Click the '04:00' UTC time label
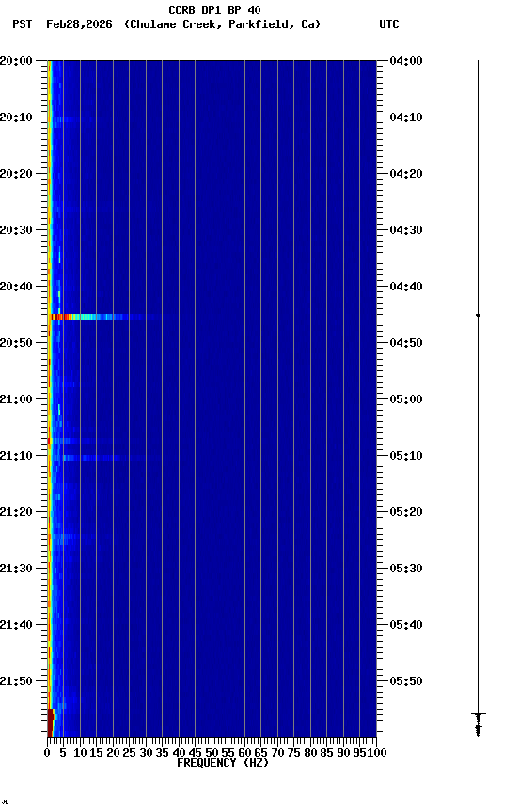The width and height of the screenshot is (519, 812). (x=406, y=61)
